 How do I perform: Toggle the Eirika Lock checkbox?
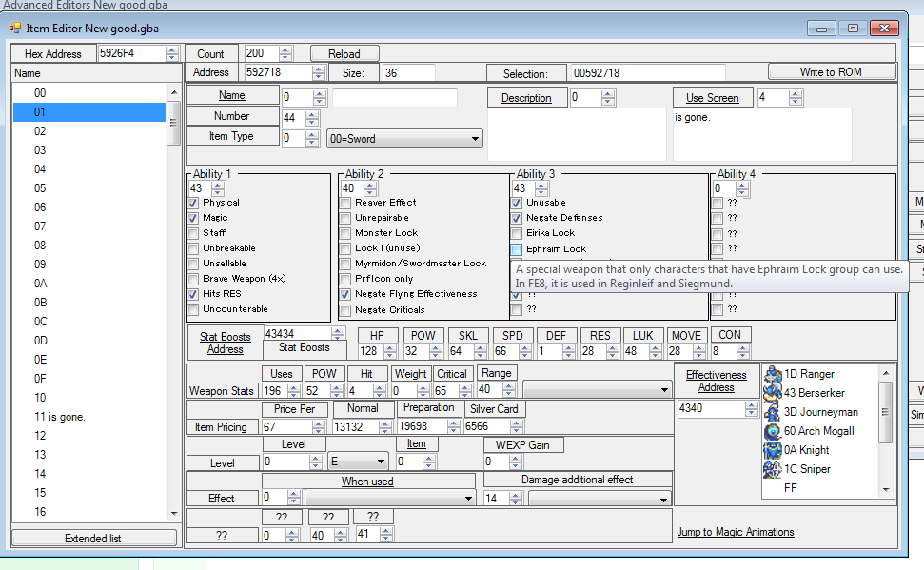pyautogui.click(x=517, y=233)
